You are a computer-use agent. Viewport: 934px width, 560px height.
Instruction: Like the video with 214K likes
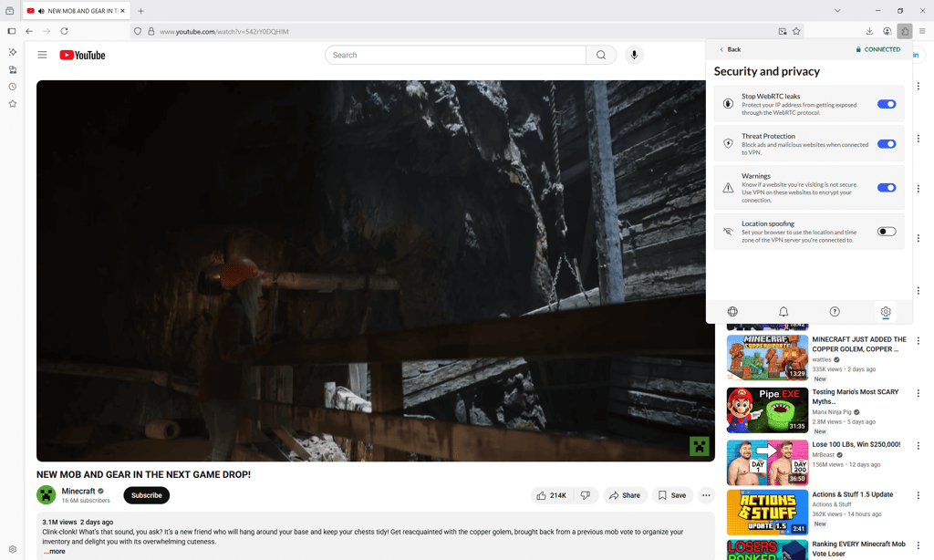click(552, 495)
